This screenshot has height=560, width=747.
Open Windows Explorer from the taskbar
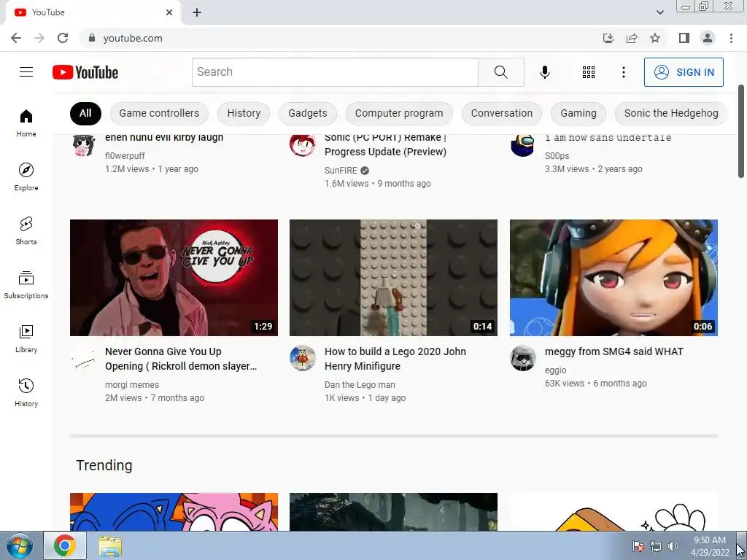pos(110,545)
